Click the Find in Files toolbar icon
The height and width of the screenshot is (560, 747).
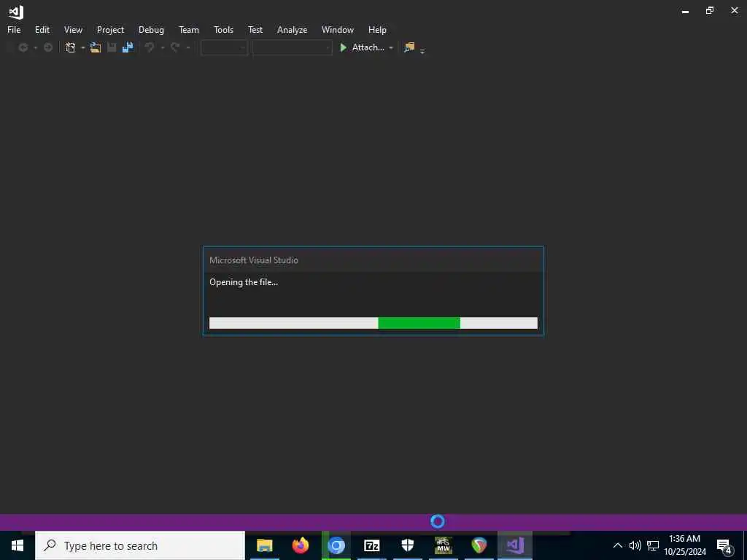click(409, 47)
